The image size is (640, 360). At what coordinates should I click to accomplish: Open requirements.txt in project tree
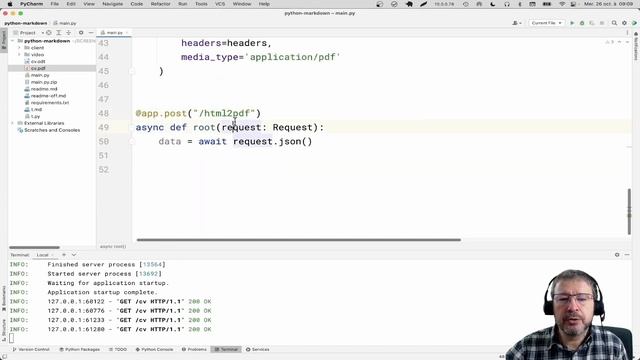click(x=49, y=103)
